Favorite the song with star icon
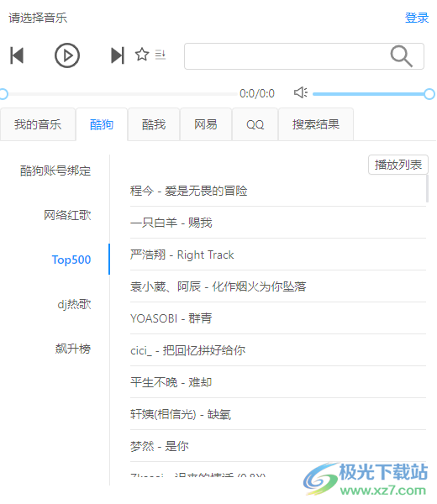 coord(142,55)
